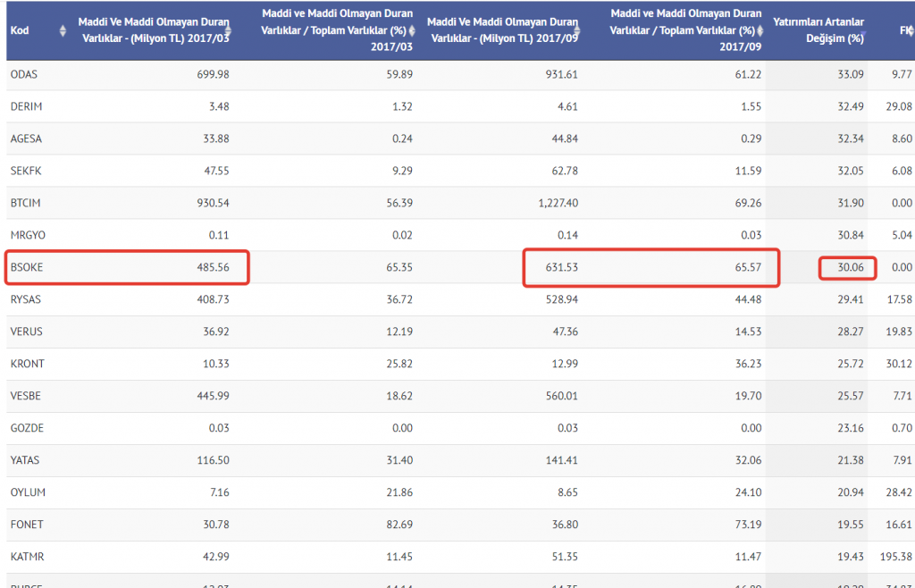Viewport: 915px width, 588px height.
Task: Click the partially visible FK column header
Action: (x=904, y=30)
